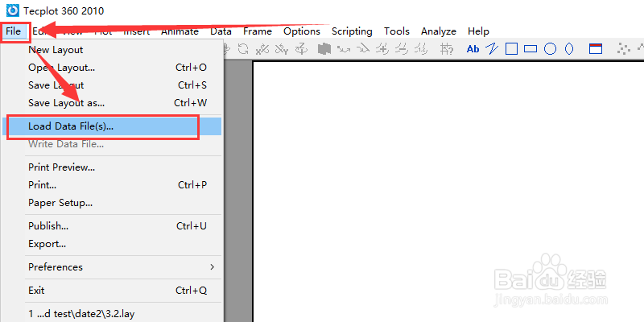This screenshot has width=644, height=322.
Task: Choose New Layout from File menu
Action: pos(112,50)
